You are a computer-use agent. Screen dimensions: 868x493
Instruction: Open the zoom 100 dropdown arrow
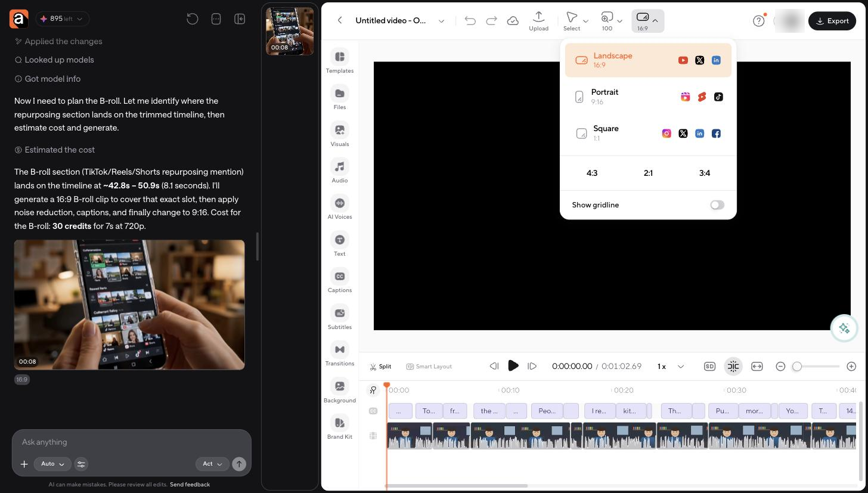(x=619, y=21)
